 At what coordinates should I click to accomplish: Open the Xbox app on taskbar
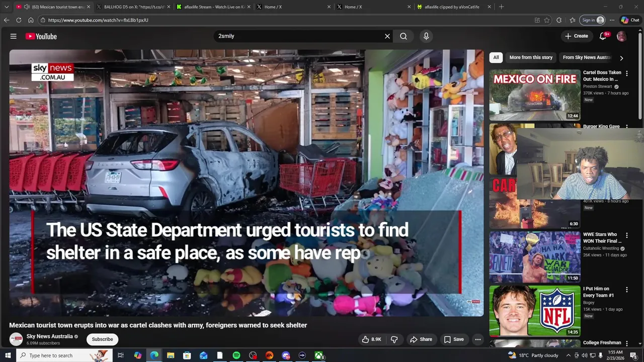click(x=319, y=355)
